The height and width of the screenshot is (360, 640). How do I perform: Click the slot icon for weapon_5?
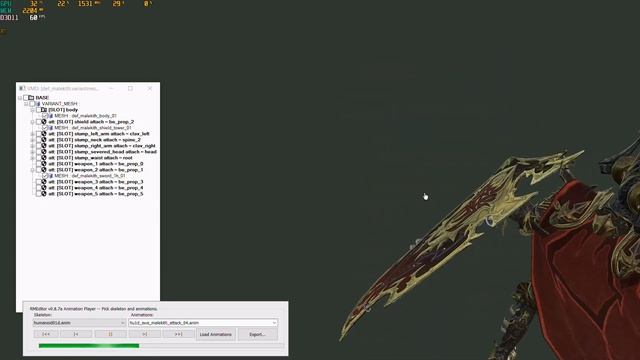(44, 193)
